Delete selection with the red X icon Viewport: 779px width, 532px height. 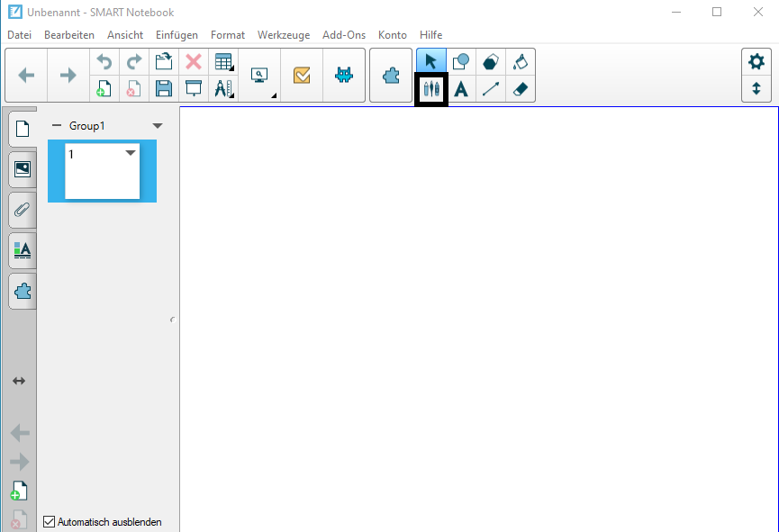point(193,62)
